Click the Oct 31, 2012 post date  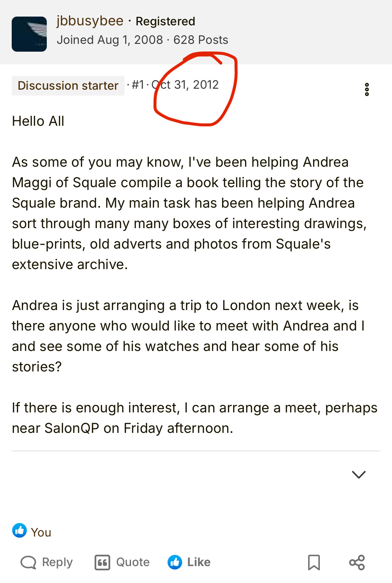point(185,85)
